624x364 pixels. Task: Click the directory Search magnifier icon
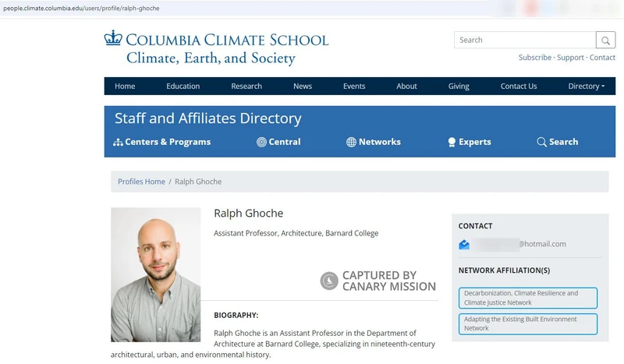[x=541, y=142]
